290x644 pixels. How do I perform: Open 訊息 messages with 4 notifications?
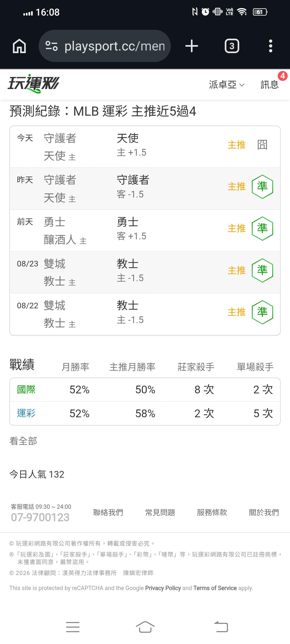(x=270, y=85)
